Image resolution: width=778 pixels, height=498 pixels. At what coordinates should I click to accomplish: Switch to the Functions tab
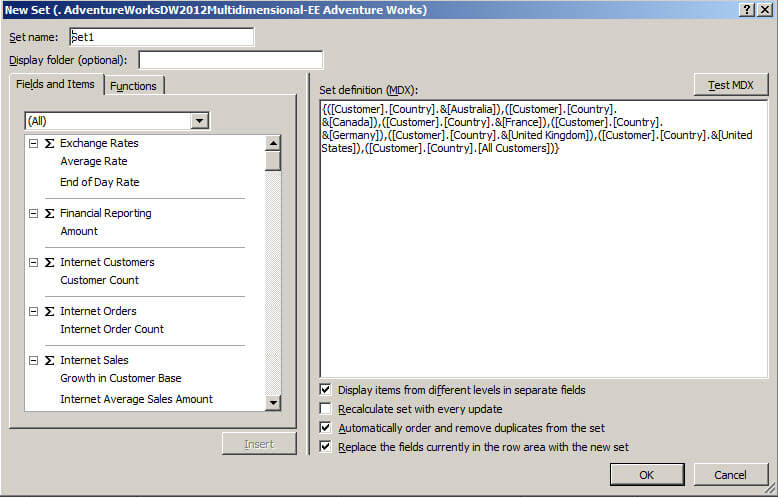pyautogui.click(x=133, y=86)
